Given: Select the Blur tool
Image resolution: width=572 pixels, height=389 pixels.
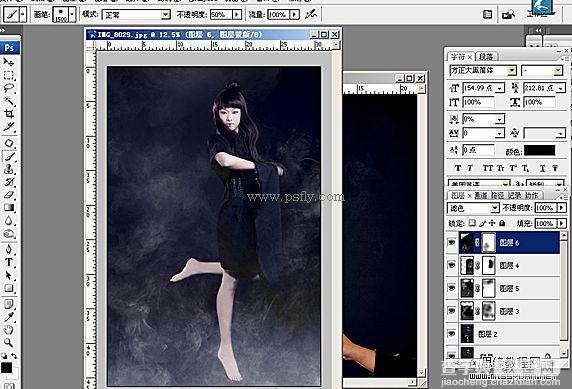Looking at the screenshot, I should tap(8, 221).
